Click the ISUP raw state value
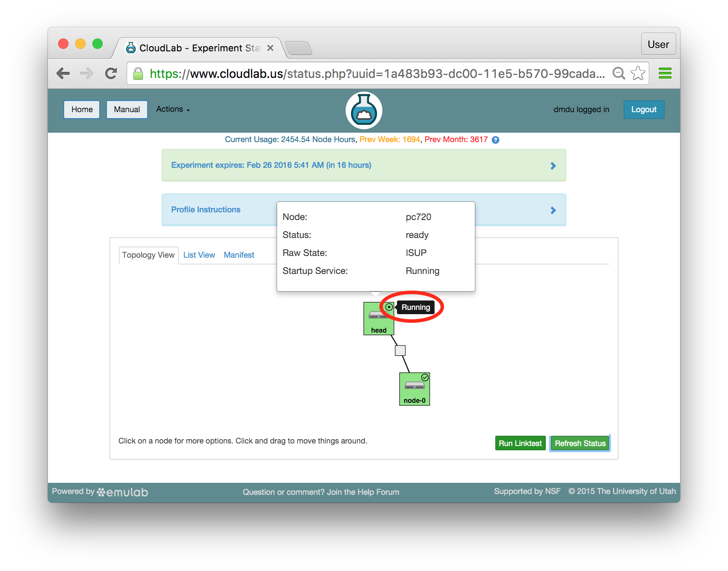Viewport: 728px width, 571px height. [x=416, y=253]
